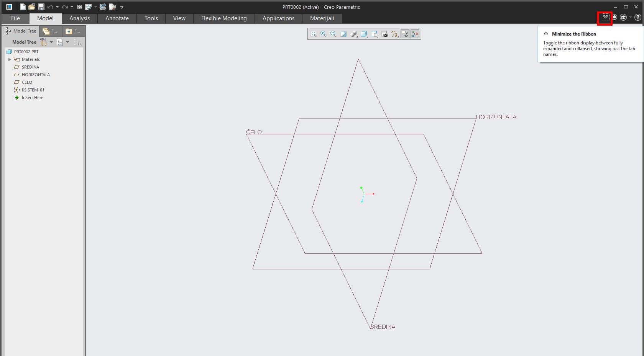644x356 pixels.
Task: Click the Windows switcher icon
Action: (88, 7)
